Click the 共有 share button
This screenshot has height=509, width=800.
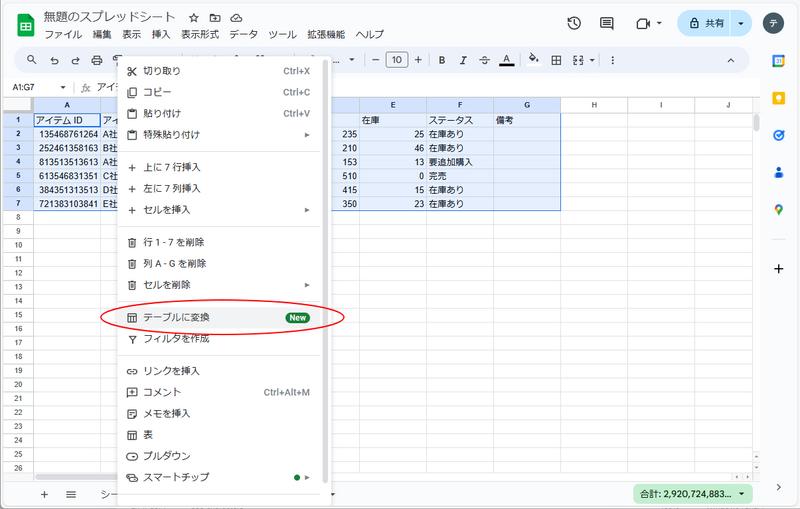[x=705, y=23]
